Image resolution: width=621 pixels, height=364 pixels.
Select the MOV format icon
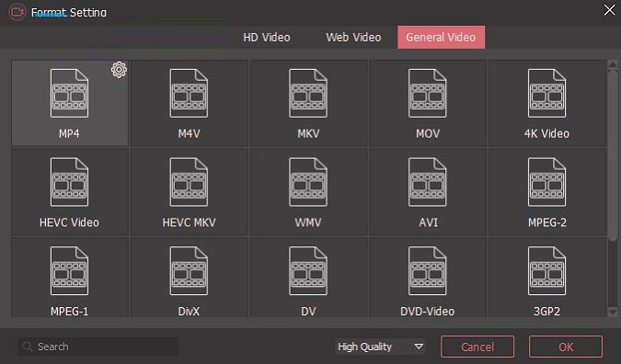(428, 94)
